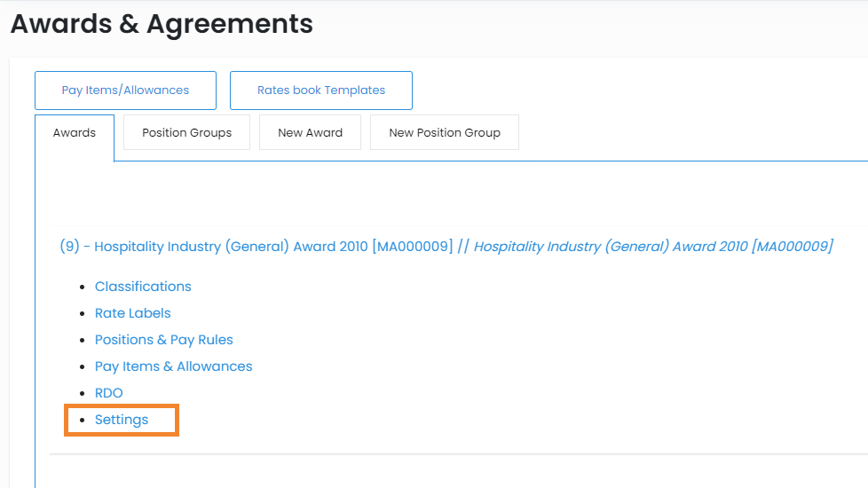
Task: Switch to the Position Groups tab
Action: (186, 133)
